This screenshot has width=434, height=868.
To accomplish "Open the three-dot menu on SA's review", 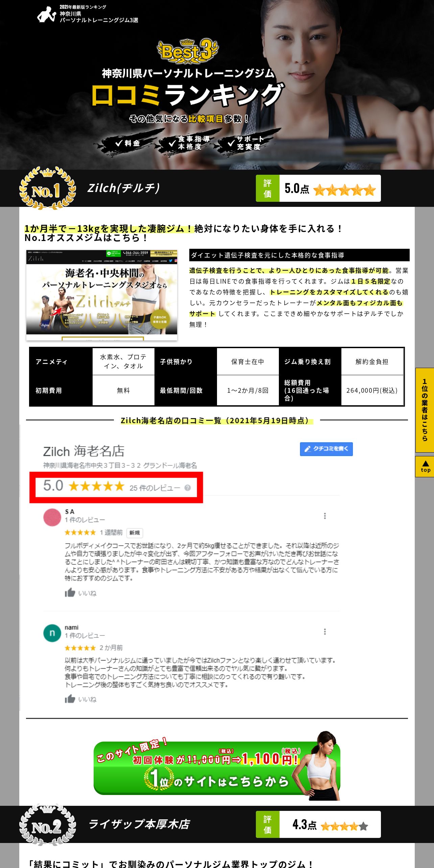I will click(x=325, y=516).
